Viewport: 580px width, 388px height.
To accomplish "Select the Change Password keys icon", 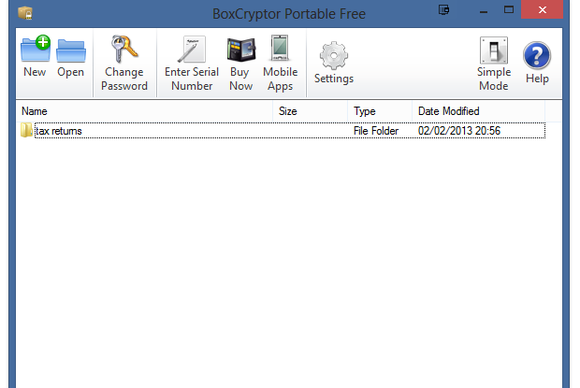I will coord(124,49).
